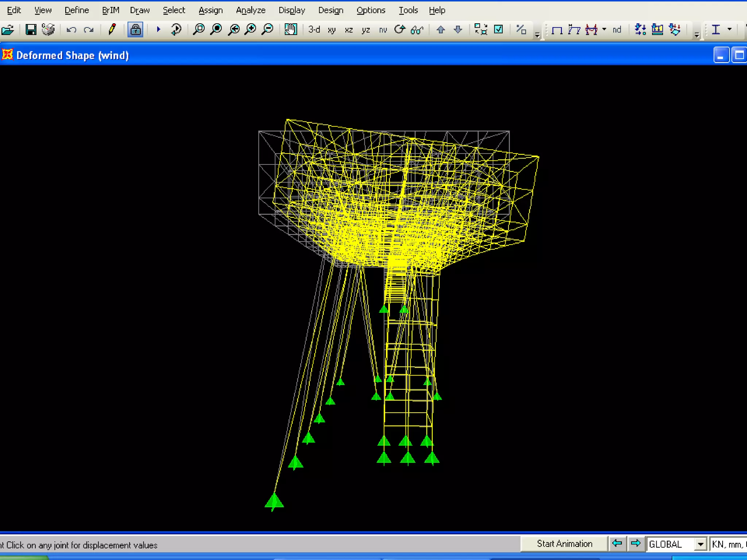Open Set Display Options checkbox icon
This screenshot has width=747, height=560.
(x=498, y=29)
